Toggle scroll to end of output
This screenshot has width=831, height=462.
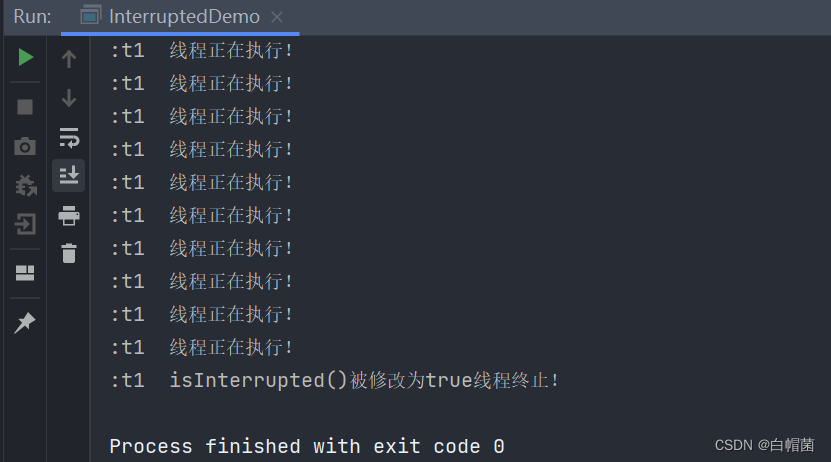(69, 175)
